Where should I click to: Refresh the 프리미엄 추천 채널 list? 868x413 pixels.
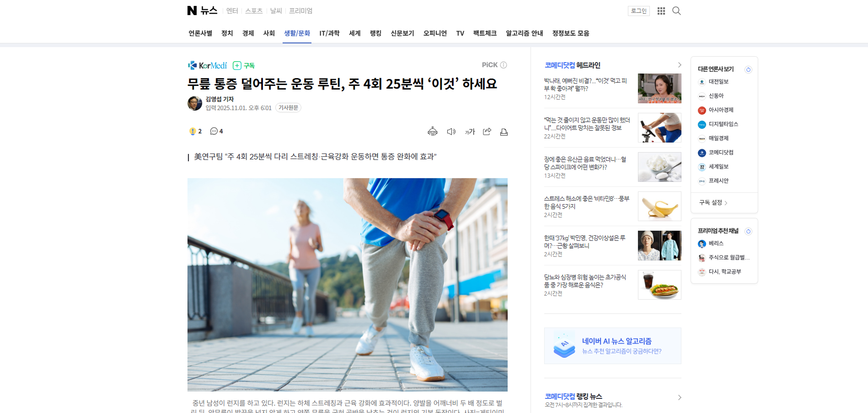pyautogui.click(x=748, y=231)
